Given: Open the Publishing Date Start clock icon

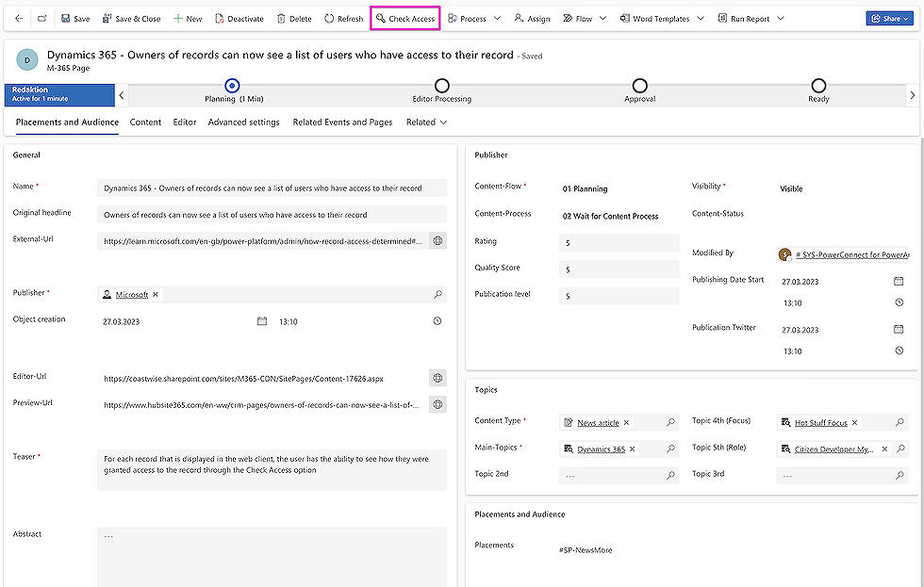Looking at the screenshot, I should click(x=899, y=302).
